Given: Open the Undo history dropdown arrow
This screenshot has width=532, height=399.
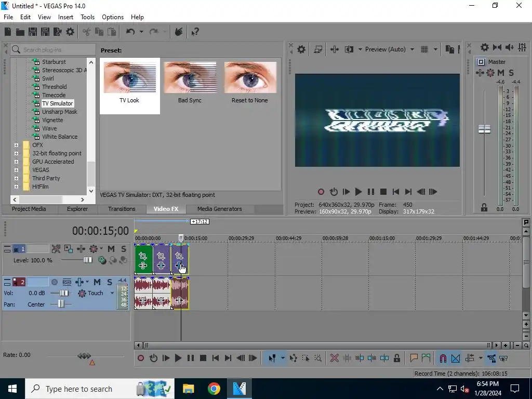Looking at the screenshot, I should (141, 32).
